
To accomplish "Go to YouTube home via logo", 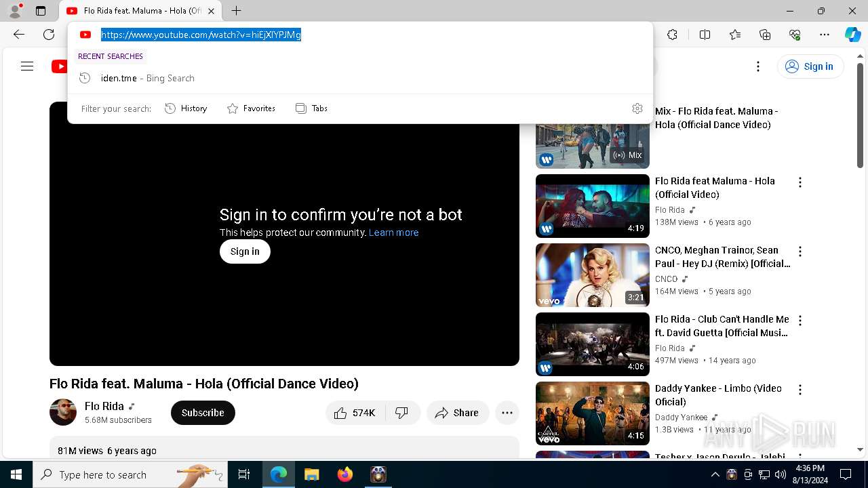I will tap(60, 66).
